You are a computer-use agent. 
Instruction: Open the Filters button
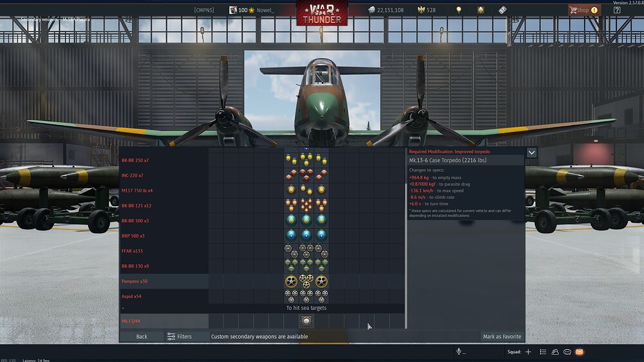click(180, 336)
